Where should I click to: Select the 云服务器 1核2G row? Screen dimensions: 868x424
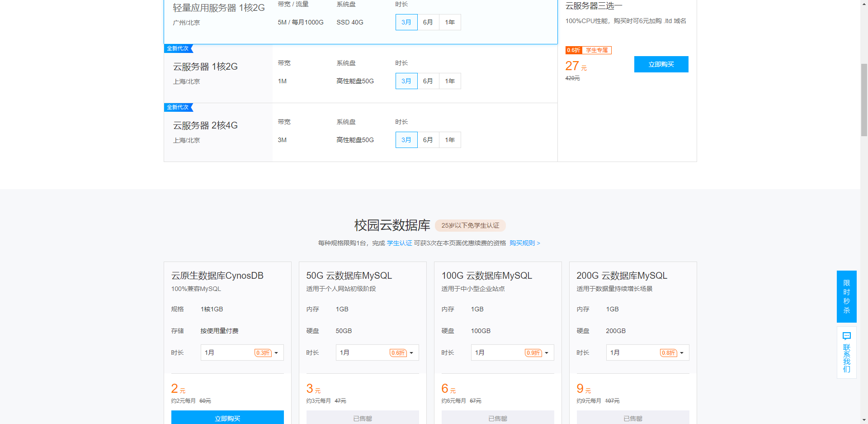360,74
